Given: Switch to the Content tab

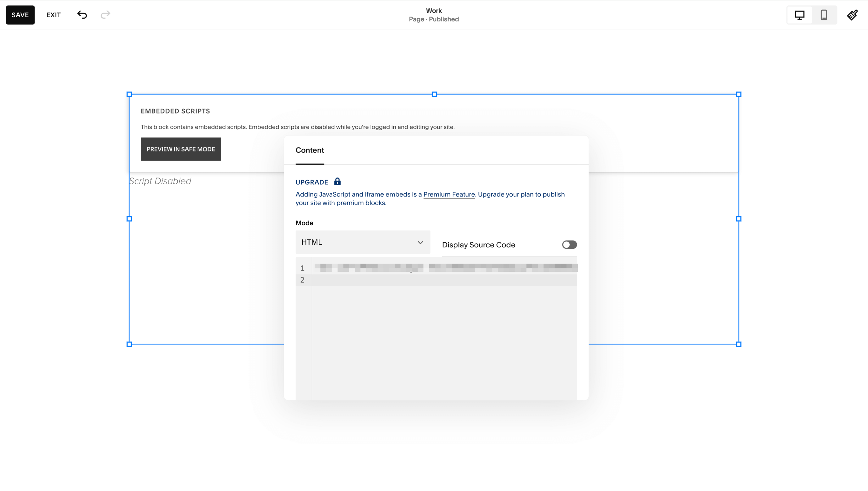Looking at the screenshot, I should (x=309, y=150).
